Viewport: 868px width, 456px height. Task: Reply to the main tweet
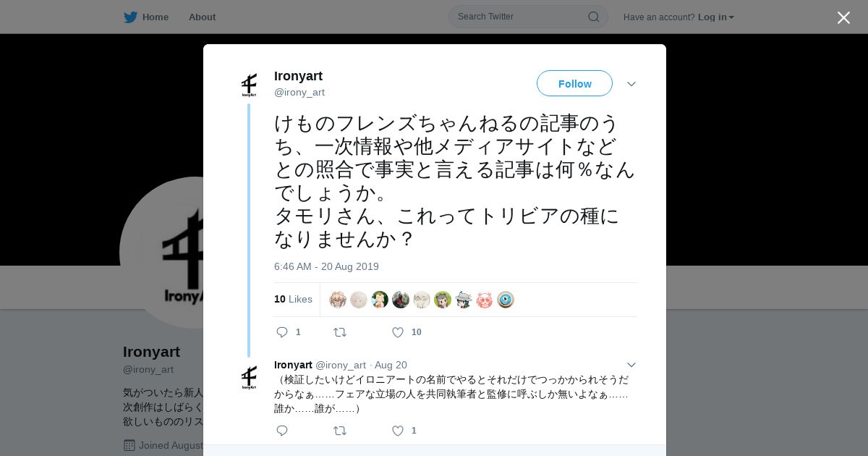tap(282, 332)
